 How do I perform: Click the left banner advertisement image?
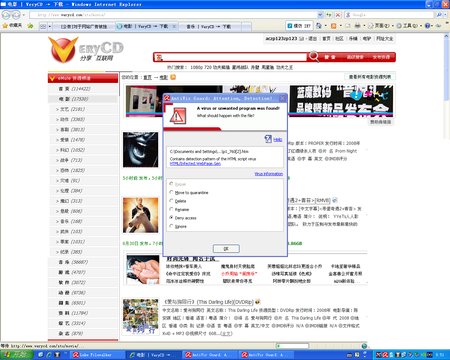pos(174,101)
